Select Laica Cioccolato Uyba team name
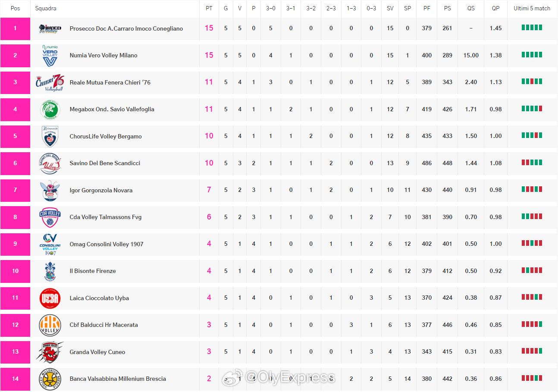The image size is (558, 392). 100,298
